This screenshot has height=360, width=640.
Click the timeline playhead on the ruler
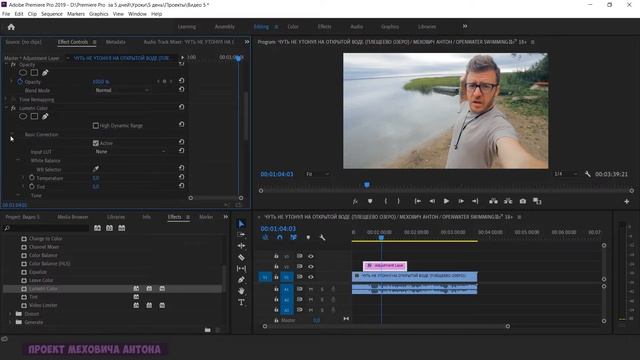click(x=381, y=237)
